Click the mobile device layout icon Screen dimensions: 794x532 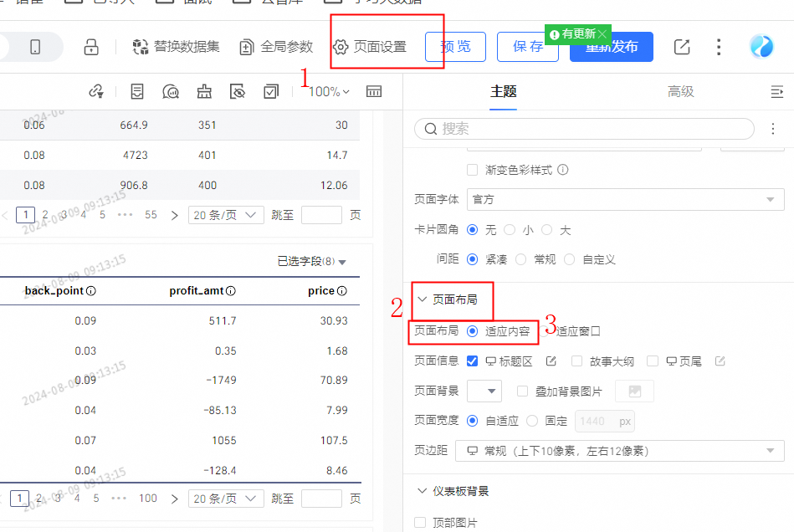35,47
